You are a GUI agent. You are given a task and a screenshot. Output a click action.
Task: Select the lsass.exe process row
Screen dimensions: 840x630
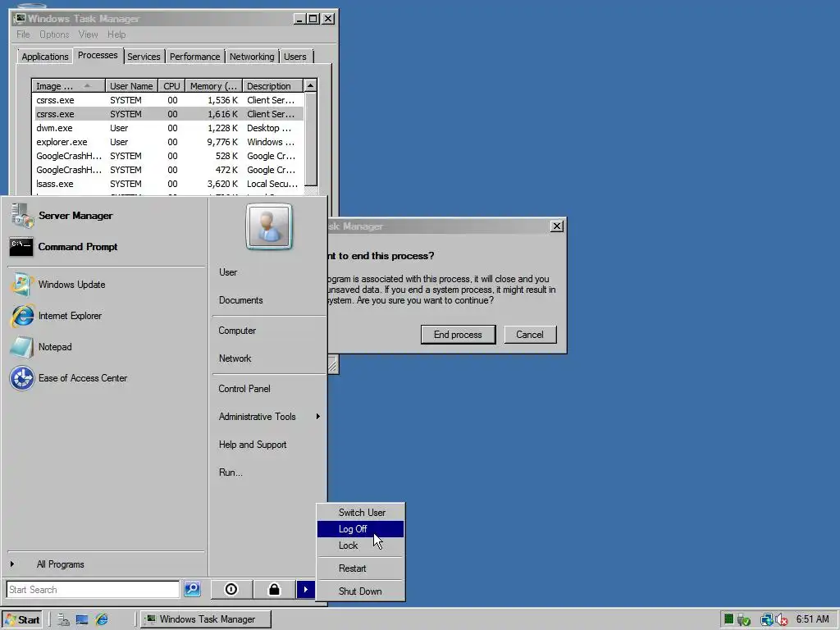click(167, 184)
